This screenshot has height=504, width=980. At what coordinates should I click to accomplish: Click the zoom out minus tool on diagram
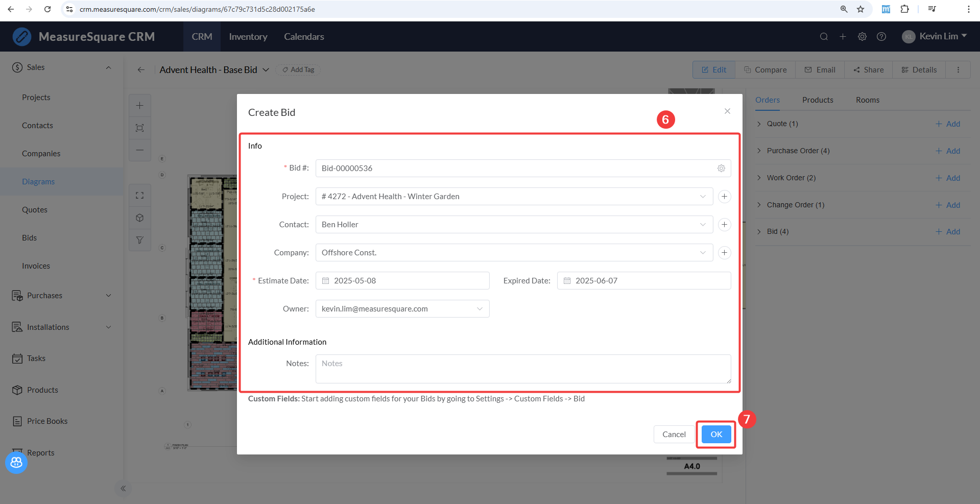point(139,150)
